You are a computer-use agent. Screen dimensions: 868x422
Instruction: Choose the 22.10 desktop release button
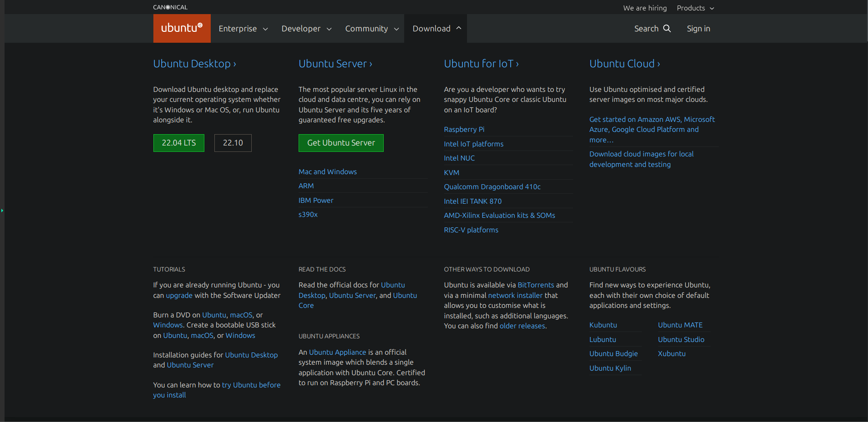tap(233, 143)
